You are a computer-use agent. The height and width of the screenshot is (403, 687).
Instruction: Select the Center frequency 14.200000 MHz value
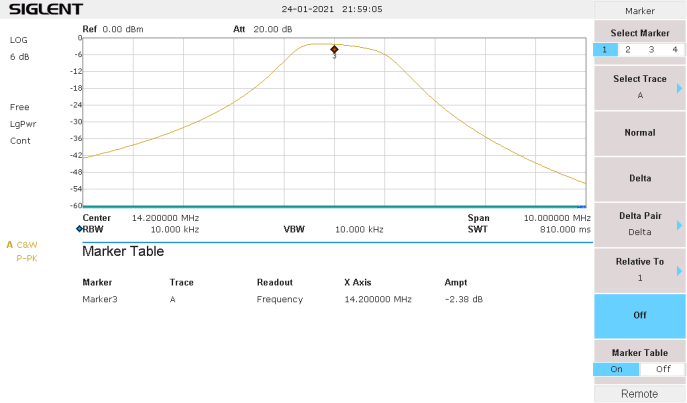point(166,217)
